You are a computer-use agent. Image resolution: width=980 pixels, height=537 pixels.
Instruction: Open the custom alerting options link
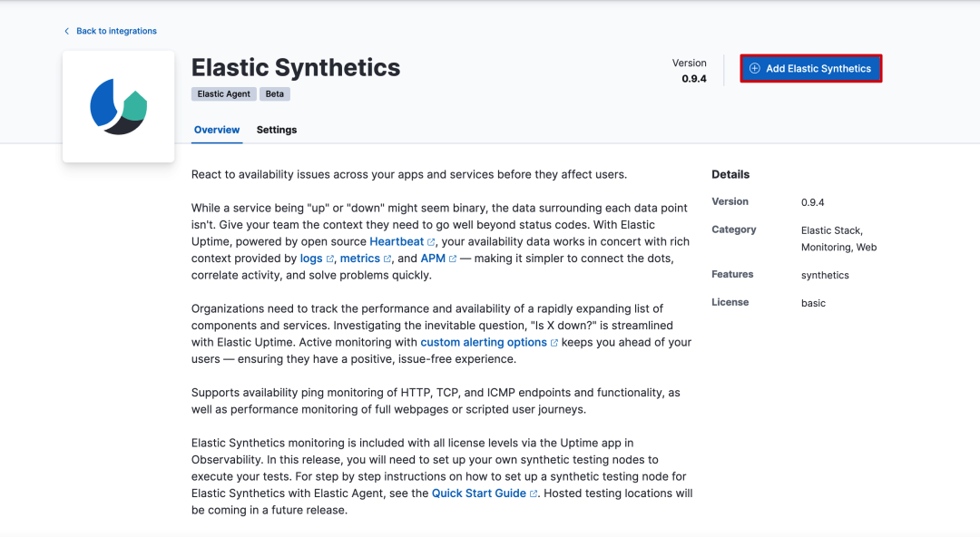(483, 343)
